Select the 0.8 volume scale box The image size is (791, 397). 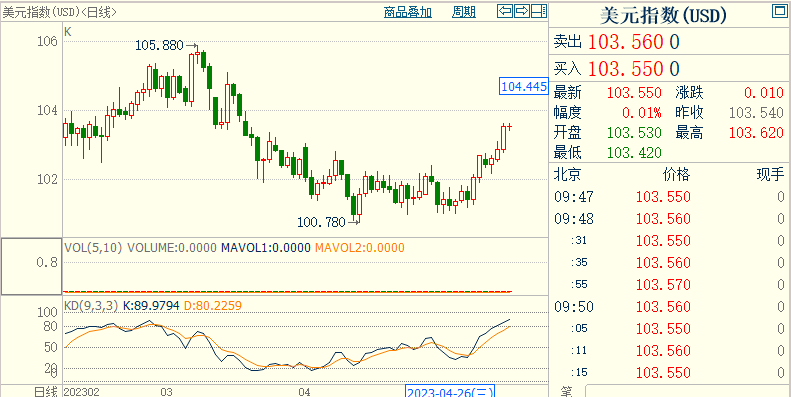tap(31, 266)
